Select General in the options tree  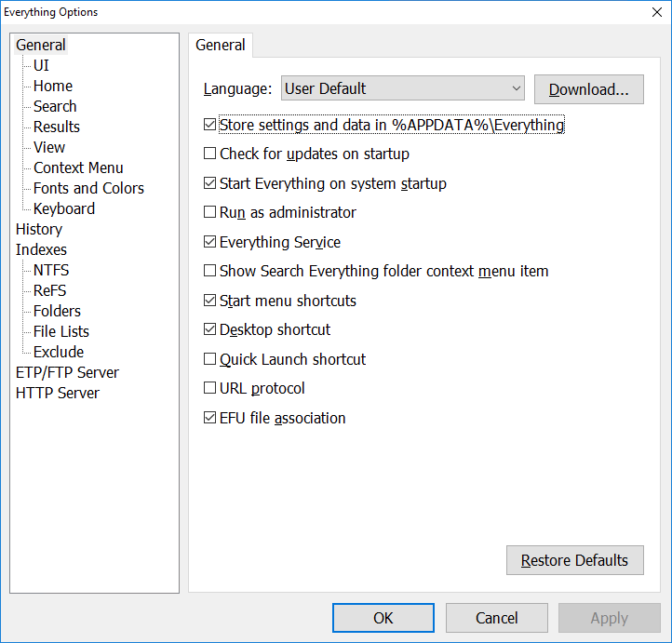click(x=41, y=45)
